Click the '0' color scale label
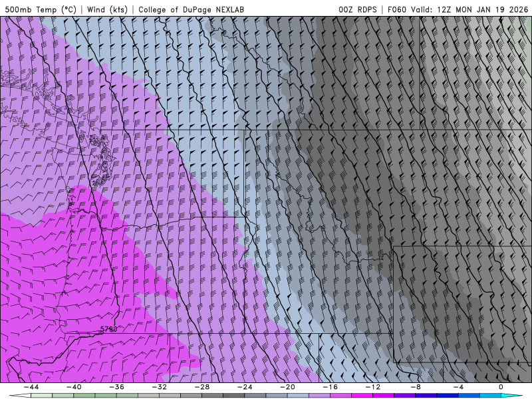 click(501, 387)
